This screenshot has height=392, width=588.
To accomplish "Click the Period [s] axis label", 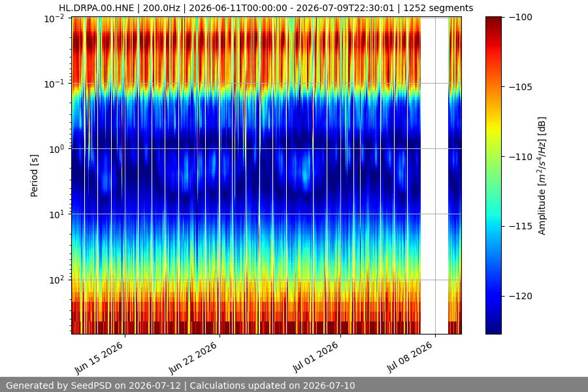I will (34, 176).
